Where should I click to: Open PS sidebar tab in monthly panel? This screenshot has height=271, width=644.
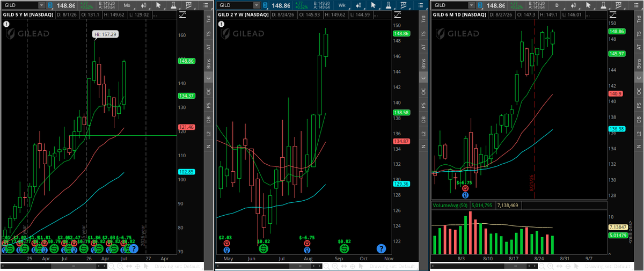point(208,105)
